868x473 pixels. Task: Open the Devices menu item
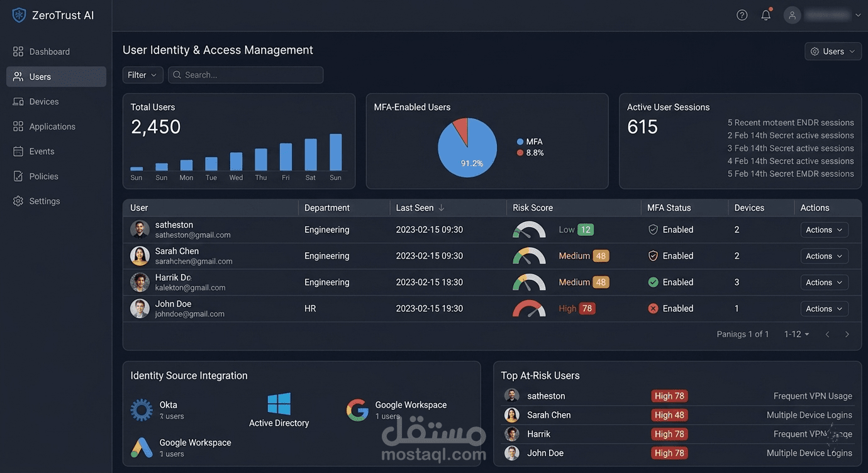coord(56,101)
